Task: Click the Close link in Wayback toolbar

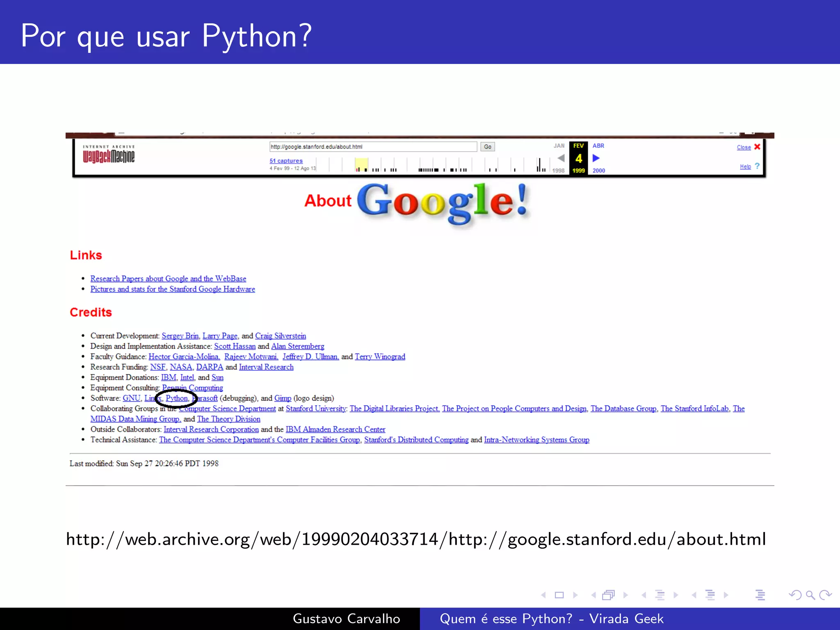Action: (744, 147)
